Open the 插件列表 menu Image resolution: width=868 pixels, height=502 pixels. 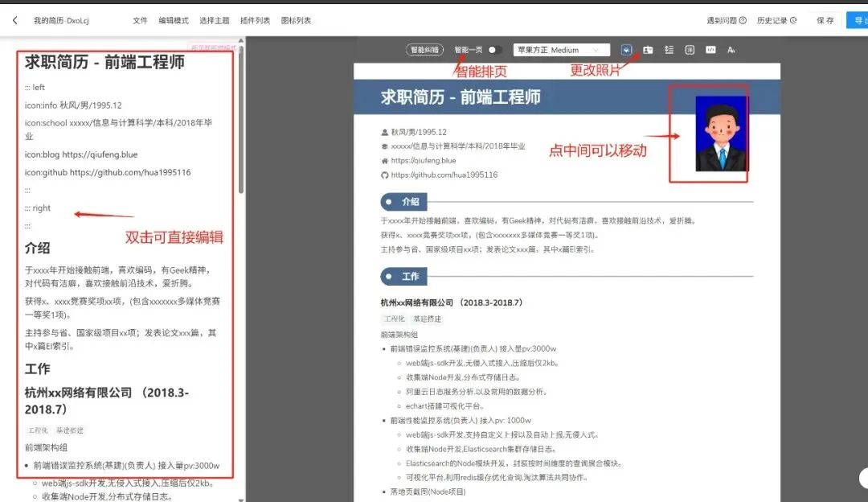click(x=255, y=20)
